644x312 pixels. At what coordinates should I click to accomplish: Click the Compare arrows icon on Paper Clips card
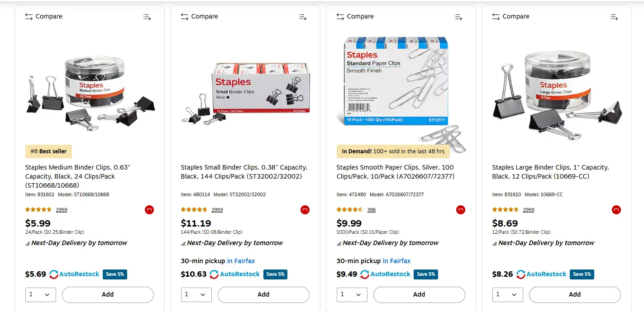339,16
